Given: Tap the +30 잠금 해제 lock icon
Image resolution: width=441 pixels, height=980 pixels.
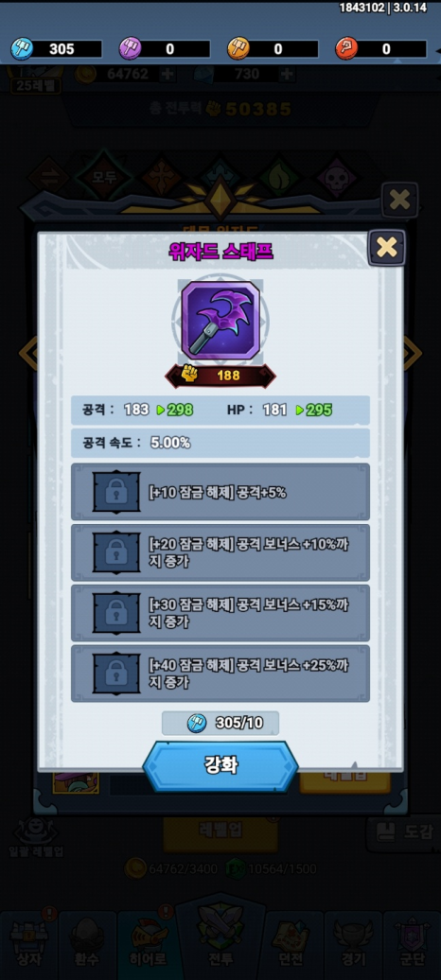Looking at the screenshot, I should tap(116, 613).
